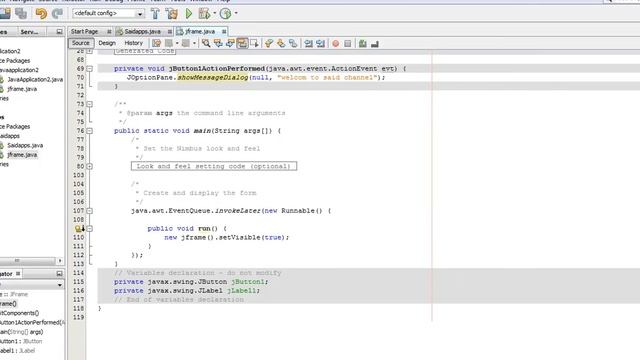The height and width of the screenshot is (360, 640).
Task: Comment selected lines icon
Action: click(x=362, y=43)
